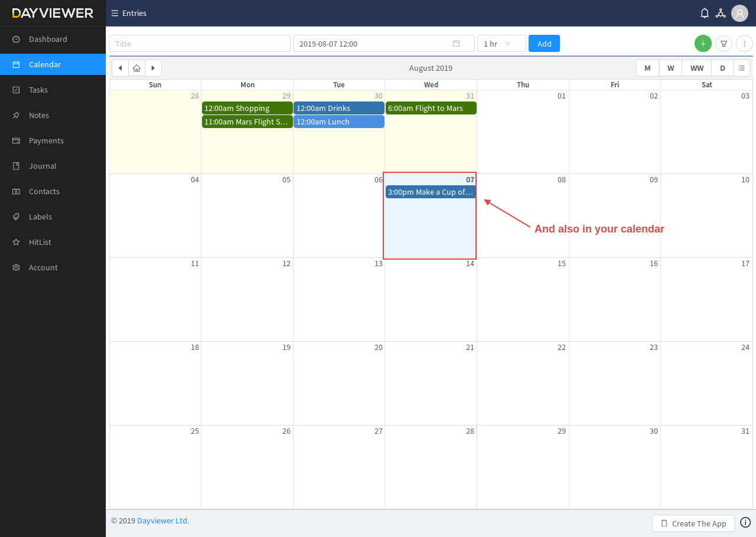The image size is (756, 537).
Task: Open Payments section
Action: [53, 140]
